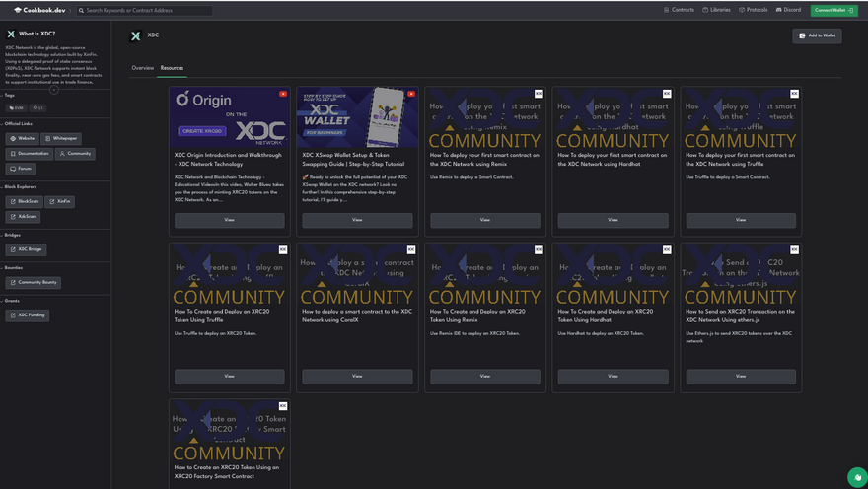Collapse the description with the round chevron

54,90
